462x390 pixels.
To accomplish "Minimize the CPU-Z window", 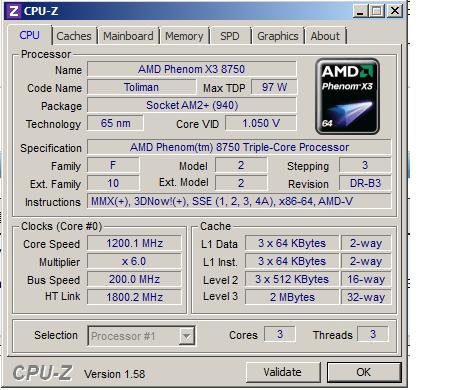I will (360, 12).
